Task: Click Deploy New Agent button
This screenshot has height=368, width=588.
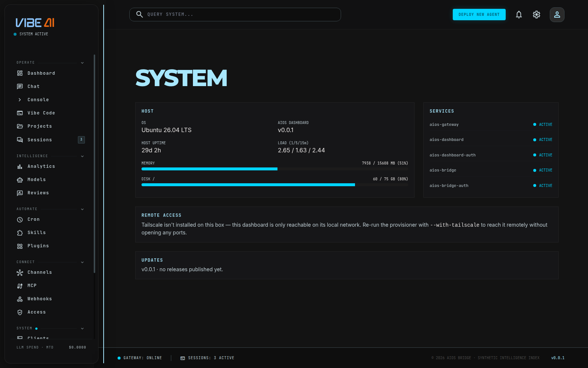Action: point(479,14)
